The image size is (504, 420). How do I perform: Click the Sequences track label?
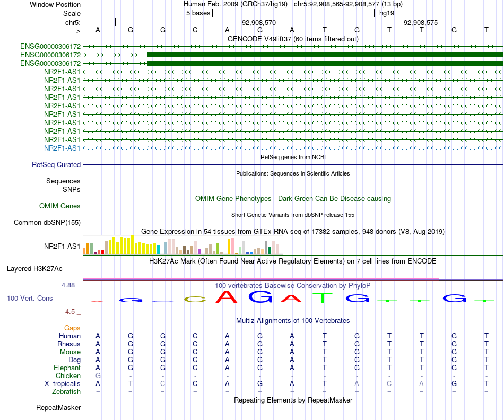(63, 181)
